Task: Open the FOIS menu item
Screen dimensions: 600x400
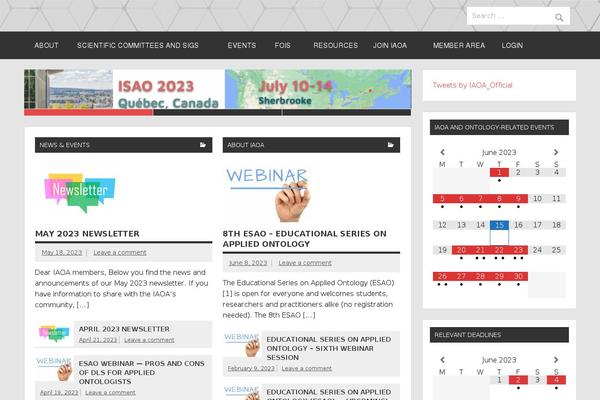Action: pos(282,45)
